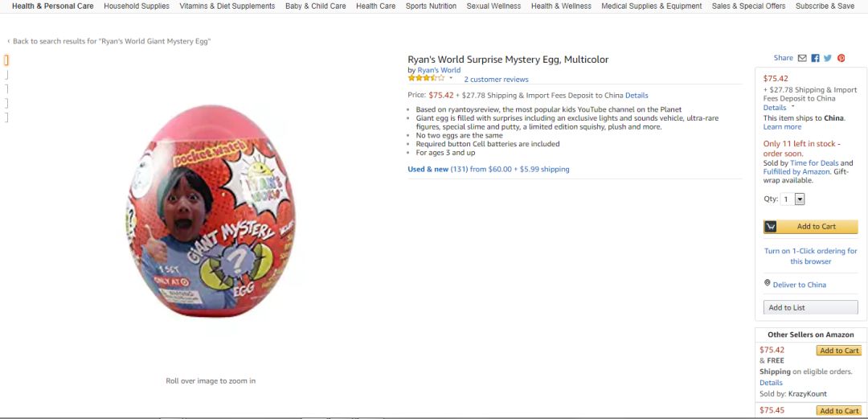Image resolution: width=868 pixels, height=419 pixels.
Task: Click the back arrow before search results
Action: (x=8, y=41)
